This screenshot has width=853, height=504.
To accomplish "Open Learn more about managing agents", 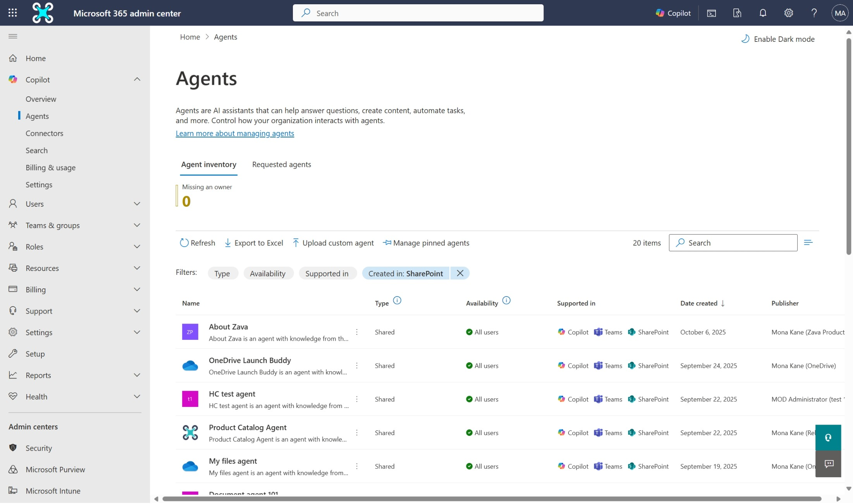I will [x=235, y=133].
